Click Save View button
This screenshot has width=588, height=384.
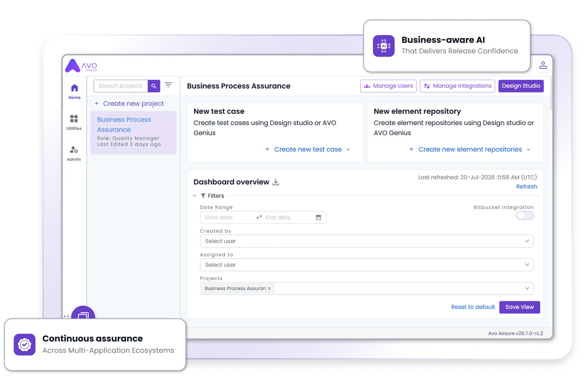click(519, 307)
